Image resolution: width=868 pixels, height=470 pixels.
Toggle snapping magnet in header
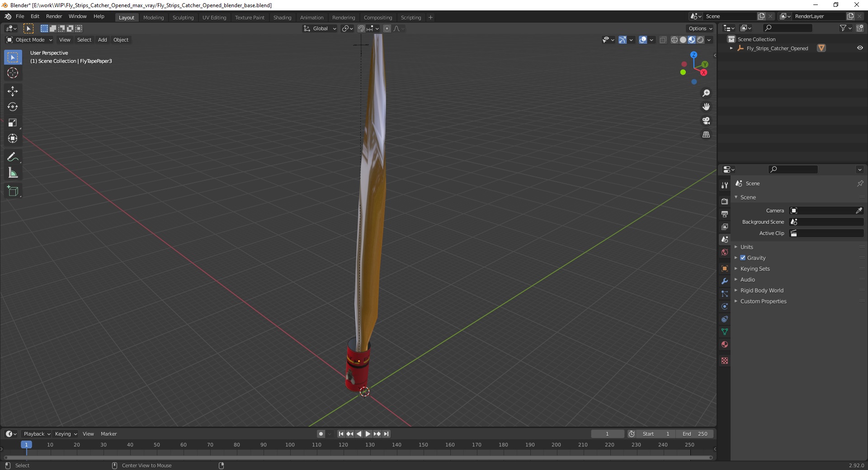click(361, 28)
